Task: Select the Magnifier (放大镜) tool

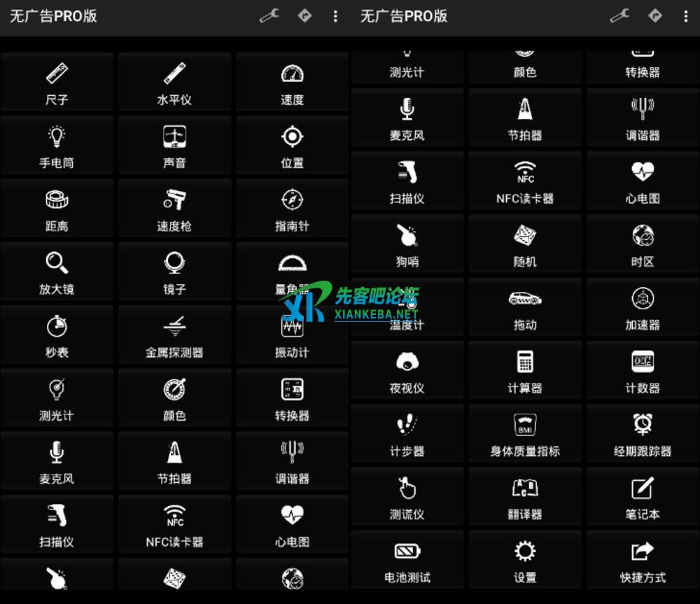Action: 57,272
